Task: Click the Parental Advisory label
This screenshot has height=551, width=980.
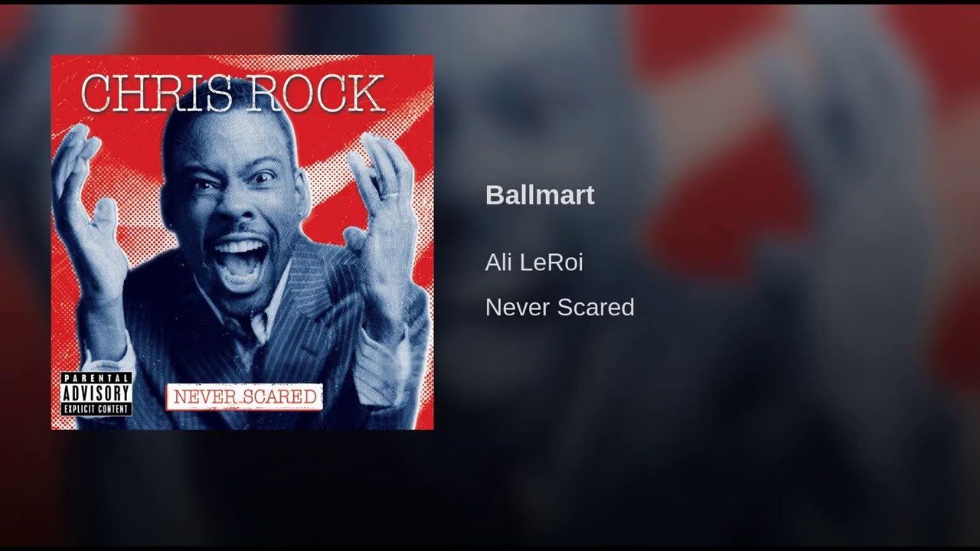Action: click(96, 394)
